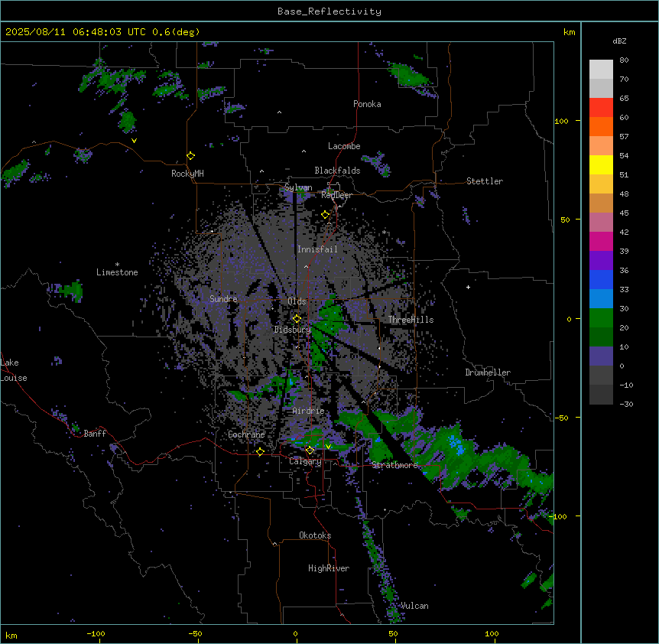
Task: Click the Lacombe city label
Action: (344, 146)
